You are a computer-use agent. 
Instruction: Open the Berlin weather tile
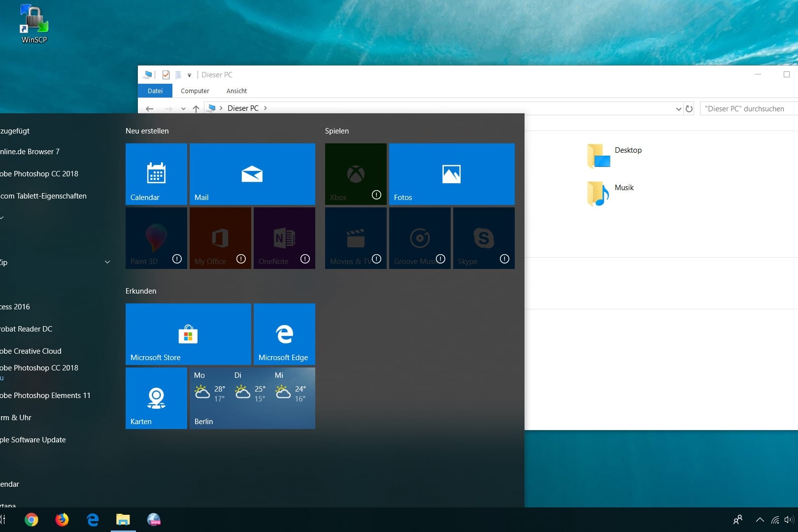point(252,398)
